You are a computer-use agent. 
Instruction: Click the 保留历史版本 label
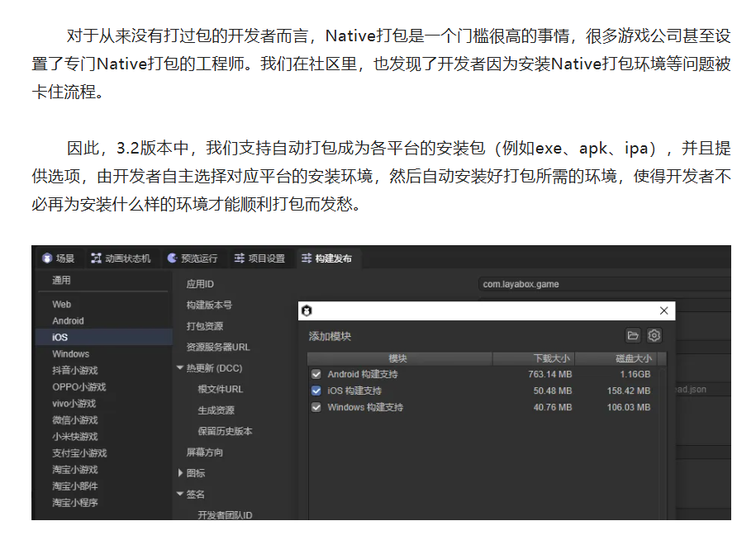point(226,431)
